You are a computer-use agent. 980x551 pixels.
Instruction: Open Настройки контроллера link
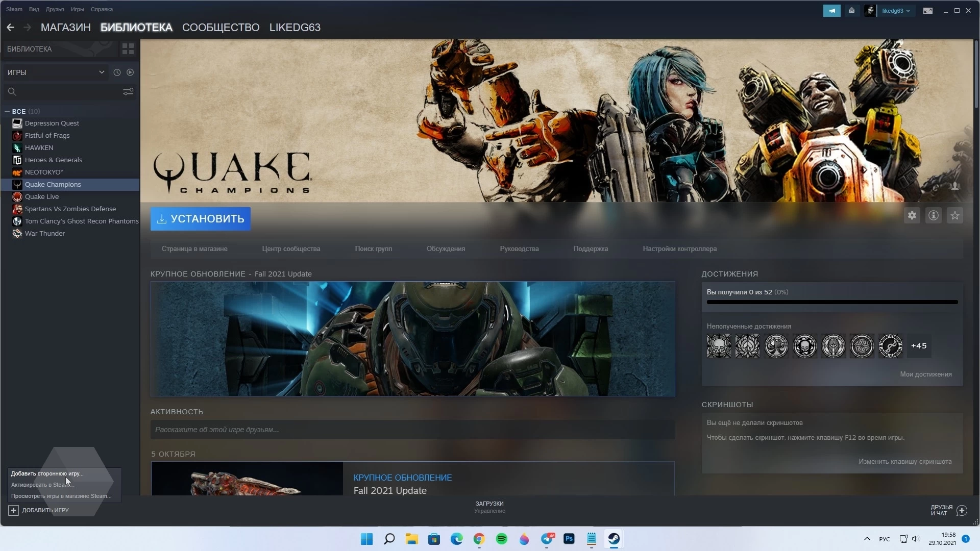pos(679,249)
